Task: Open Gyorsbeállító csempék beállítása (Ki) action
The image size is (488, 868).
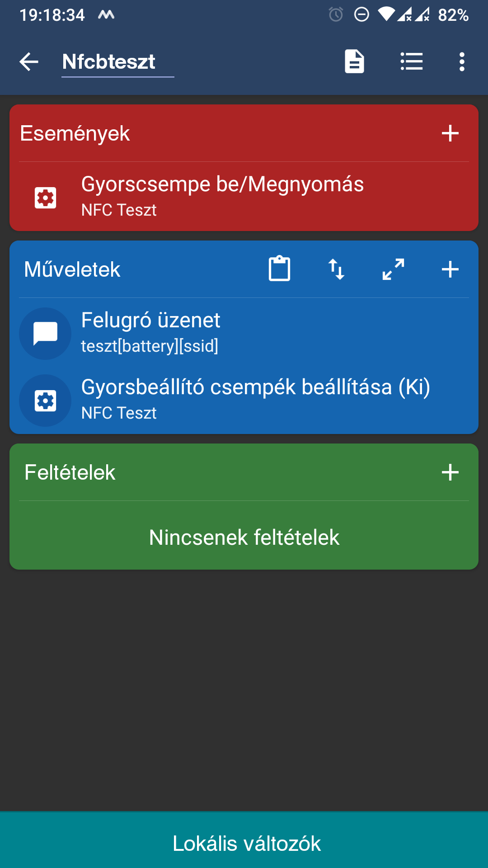Action: (x=244, y=400)
